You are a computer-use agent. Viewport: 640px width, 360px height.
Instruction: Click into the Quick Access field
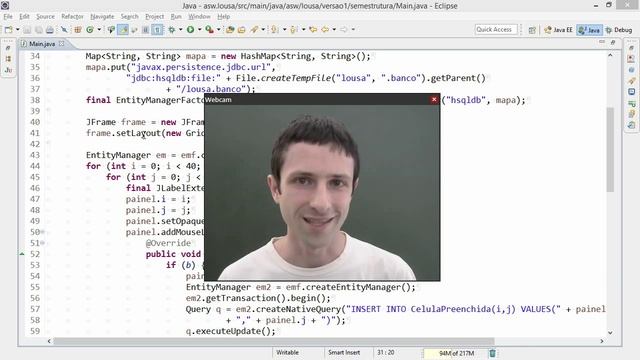496,30
